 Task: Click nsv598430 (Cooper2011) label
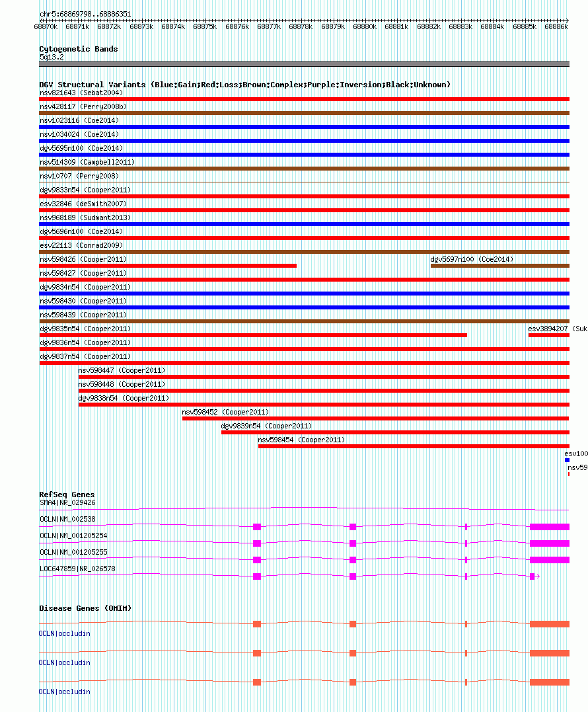pos(83,301)
